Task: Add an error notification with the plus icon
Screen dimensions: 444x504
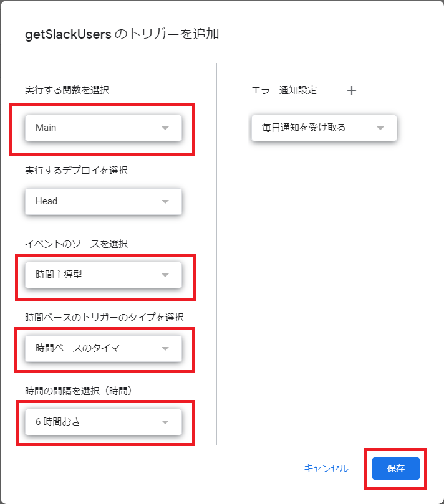Action: [351, 90]
